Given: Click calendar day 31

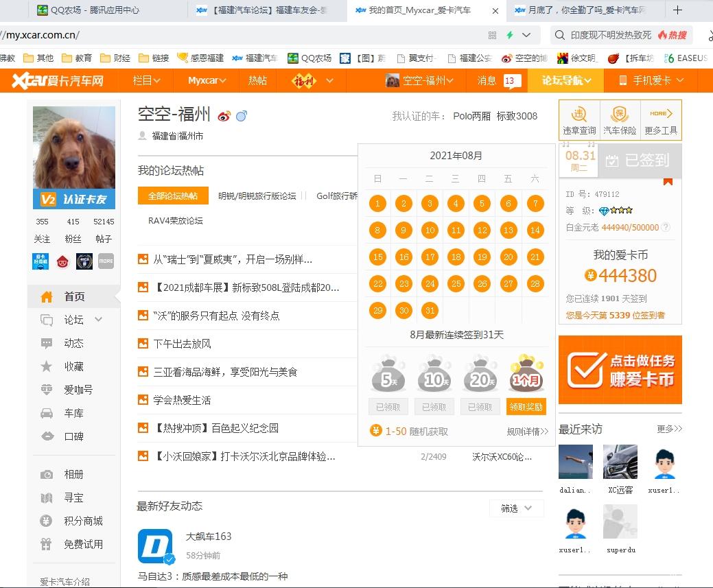Looking at the screenshot, I should pyautogui.click(x=430, y=311).
